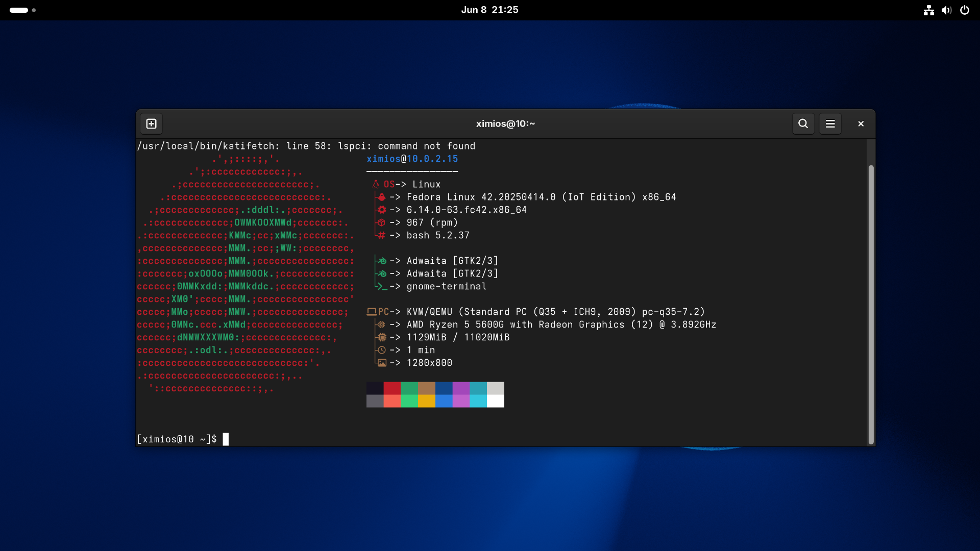Open the terminal hamburger menu

(830, 123)
